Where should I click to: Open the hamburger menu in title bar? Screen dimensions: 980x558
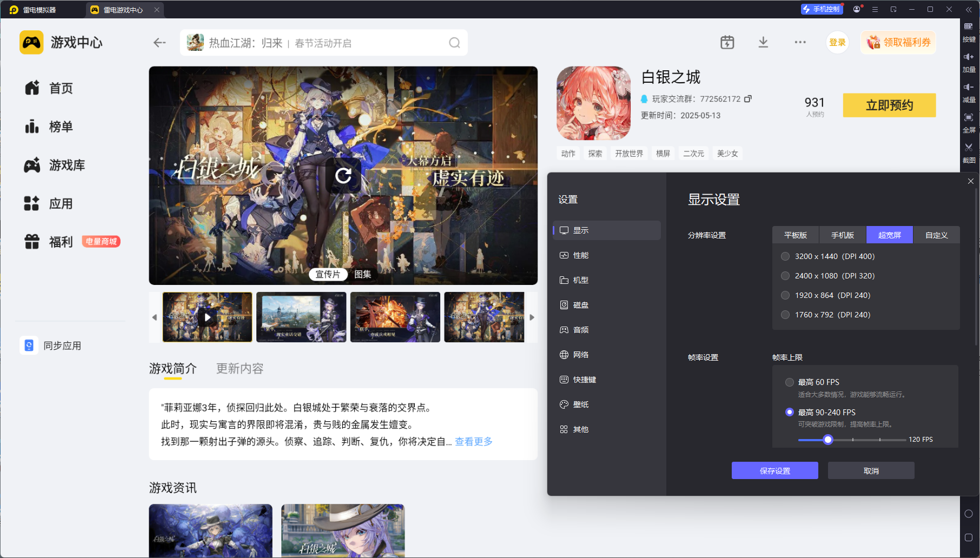875,9
